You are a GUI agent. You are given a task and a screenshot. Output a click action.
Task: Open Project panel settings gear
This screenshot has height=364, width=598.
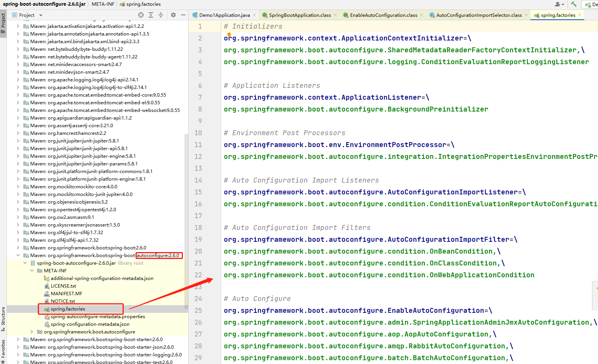point(173,15)
